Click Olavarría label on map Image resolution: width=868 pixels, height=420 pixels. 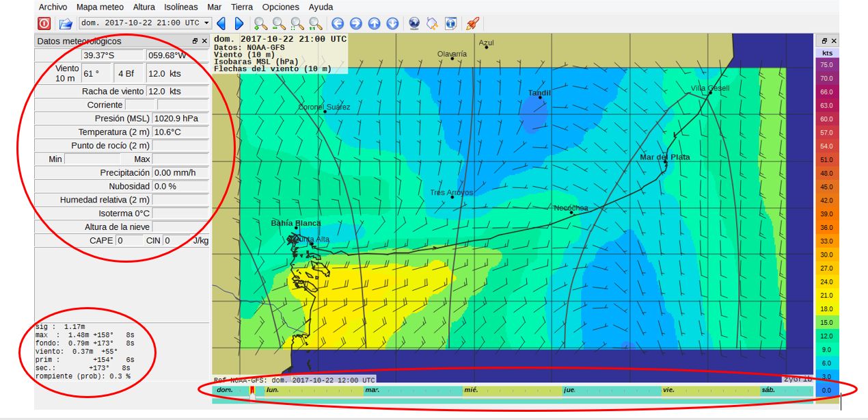[x=452, y=54]
